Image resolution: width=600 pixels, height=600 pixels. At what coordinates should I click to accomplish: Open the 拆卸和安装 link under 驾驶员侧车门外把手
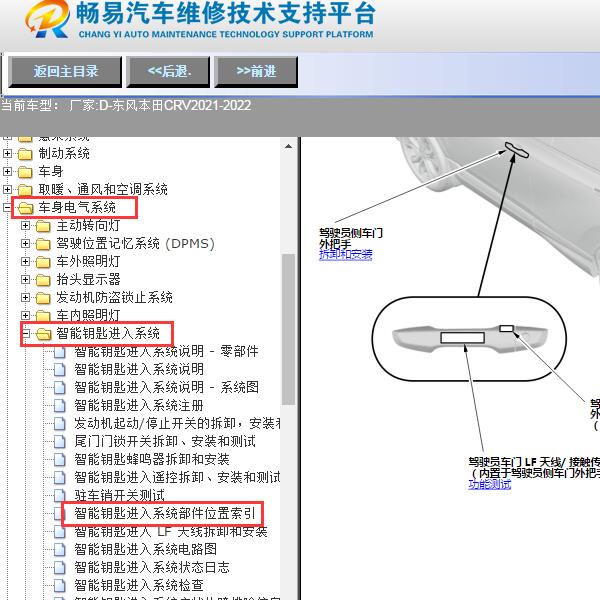pos(346,255)
